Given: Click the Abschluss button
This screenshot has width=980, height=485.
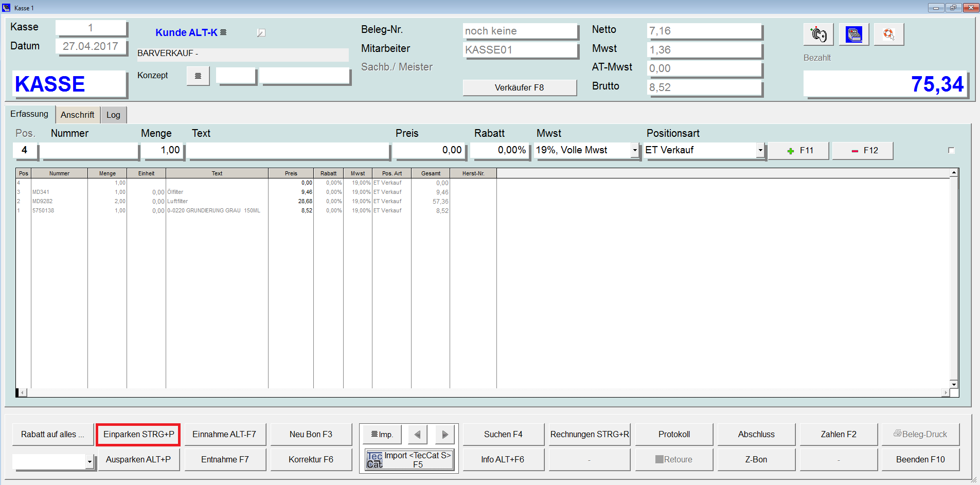Looking at the screenshot, I should coord(756,435).
